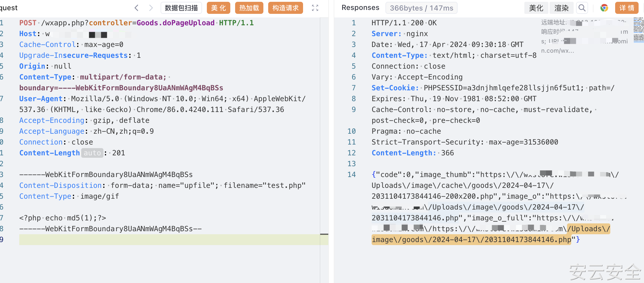Go to previous request arrow
The width and height of the screenshot is (644, 283).
(136, 8)
